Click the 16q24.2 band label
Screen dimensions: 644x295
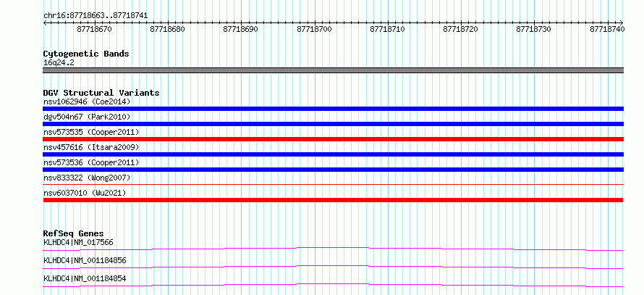[59, 63]
